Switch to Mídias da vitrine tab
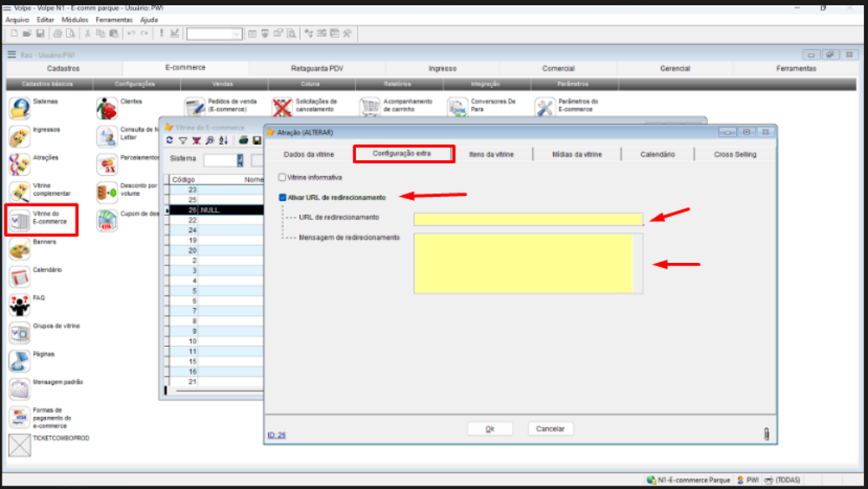The height and width of the screenshot is (489, 868). click(576, 154)
